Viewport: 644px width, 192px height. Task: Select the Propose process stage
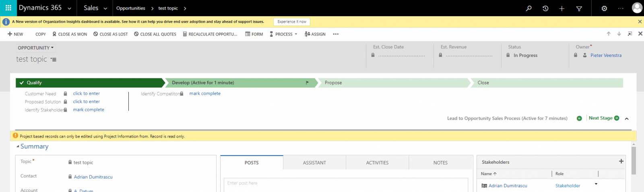[394, 83]
